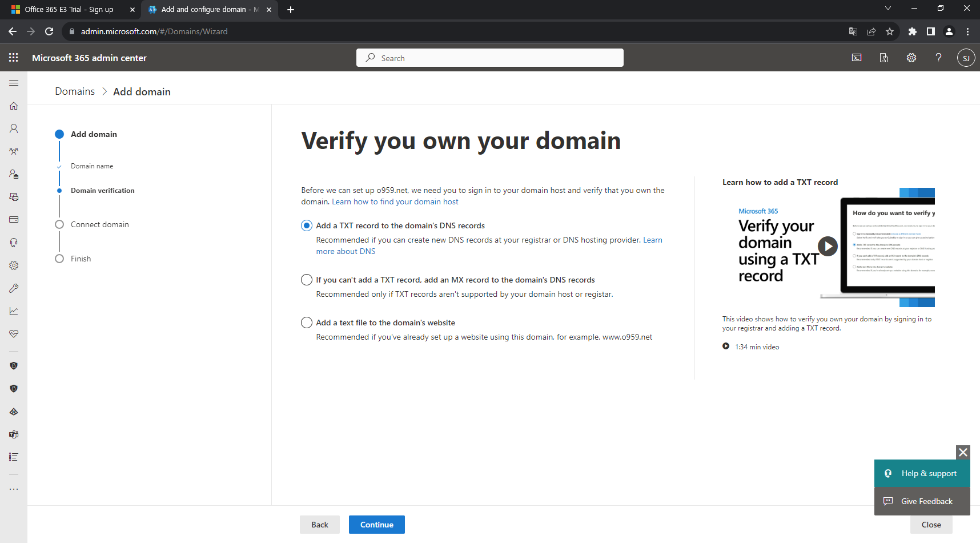This screenshot has height=544, width=980.
Task: Open a new browser tab
Action: point(291,10)
